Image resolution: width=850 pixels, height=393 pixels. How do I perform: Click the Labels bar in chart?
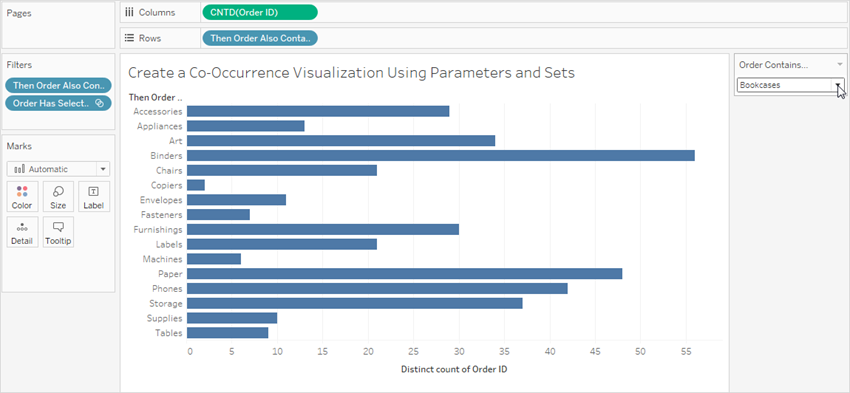[282, 244]
